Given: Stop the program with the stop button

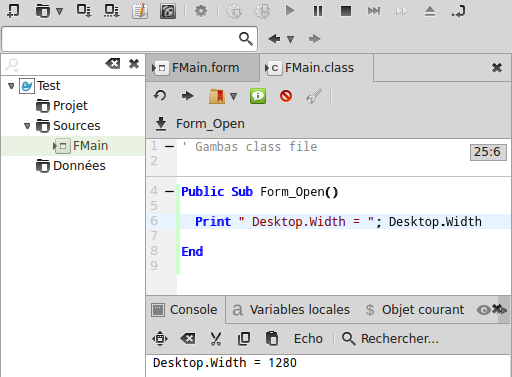Looking at the screenshot, I should pos(346,11).
